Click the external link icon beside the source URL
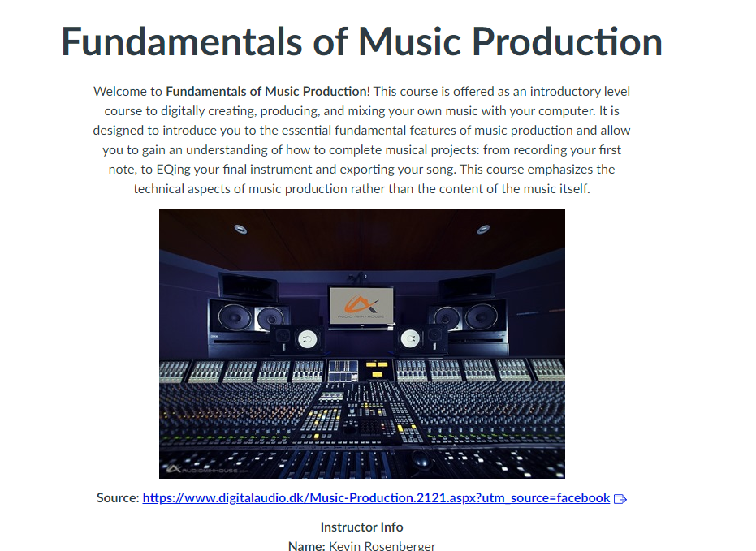The image size is (756, 551). (620, 499)
